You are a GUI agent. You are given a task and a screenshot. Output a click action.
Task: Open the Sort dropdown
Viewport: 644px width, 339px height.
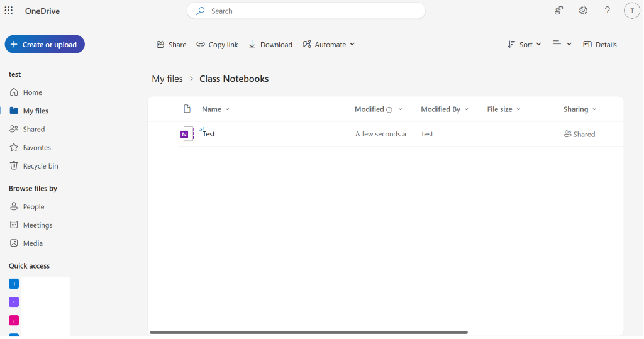coord(525,45)
